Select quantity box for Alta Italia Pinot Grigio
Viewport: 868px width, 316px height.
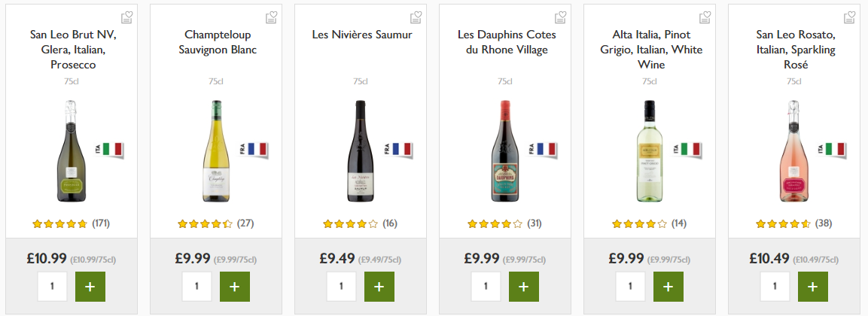(x=630, y=287)
